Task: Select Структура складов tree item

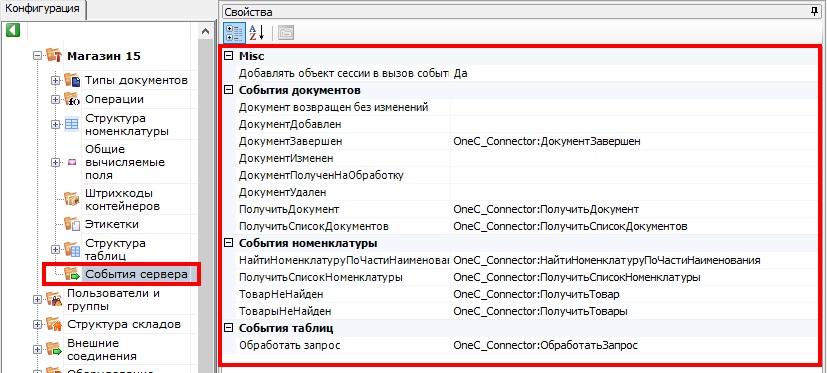Action: click(124, 324)
